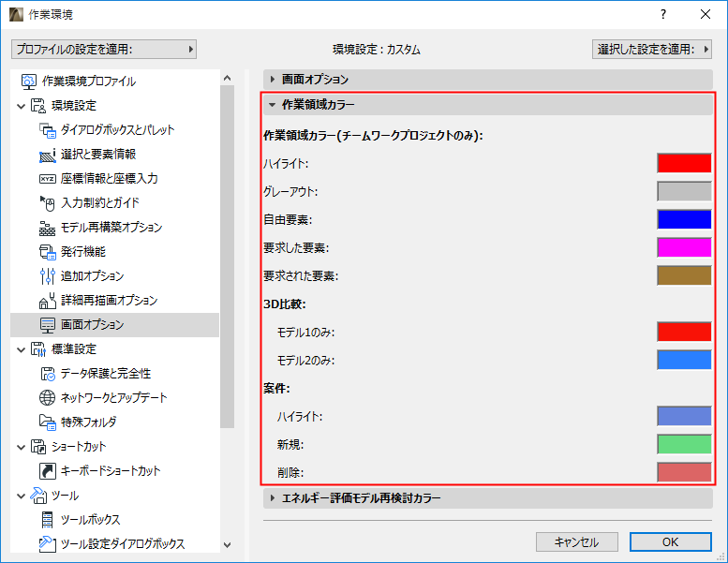This screenshot has width=728, height=563.
Task: Collapse the 標準設定 tree node
Action: pos(21,349)
